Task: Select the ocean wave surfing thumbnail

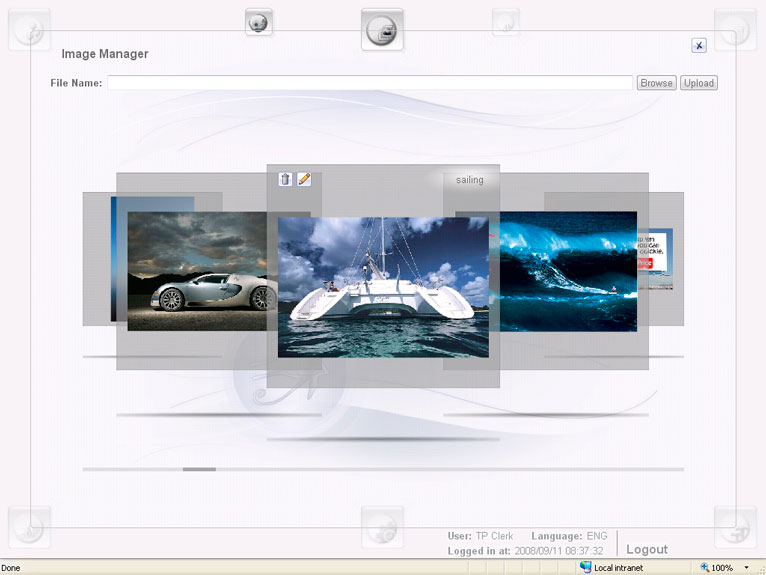Action: [565, 271]
